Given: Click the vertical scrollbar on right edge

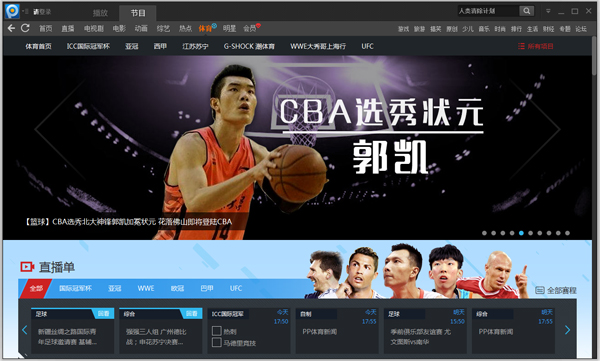Looking at the screenshot, I should click(595, 56).
